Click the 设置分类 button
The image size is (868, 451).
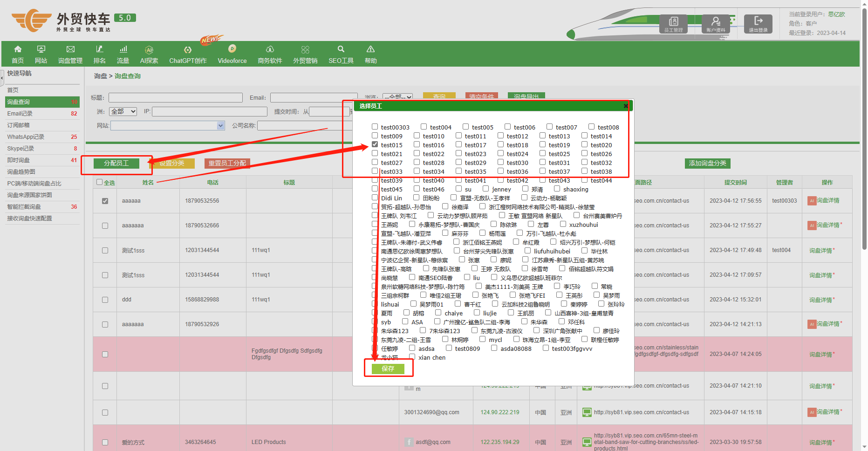[x=172, y=163]
